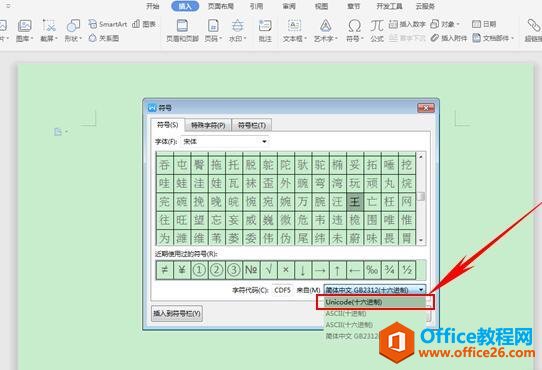Select the highlighted 王 character cell
Image resolution: width=542 pixels, height=370 pixels.
(355, 202)
